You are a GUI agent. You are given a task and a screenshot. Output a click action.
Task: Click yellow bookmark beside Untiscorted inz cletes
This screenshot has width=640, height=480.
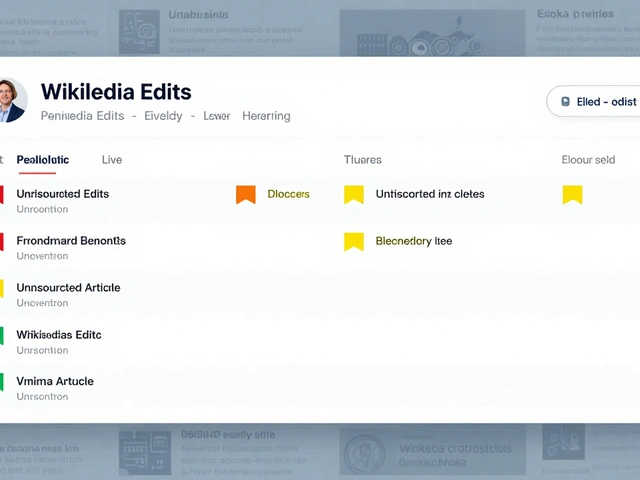(x=354, y=194)
